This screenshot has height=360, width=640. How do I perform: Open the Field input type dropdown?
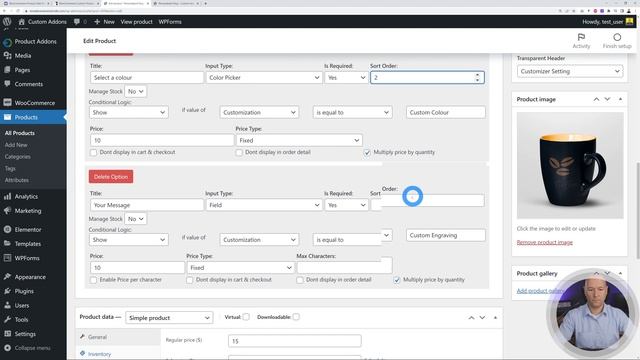264,205
